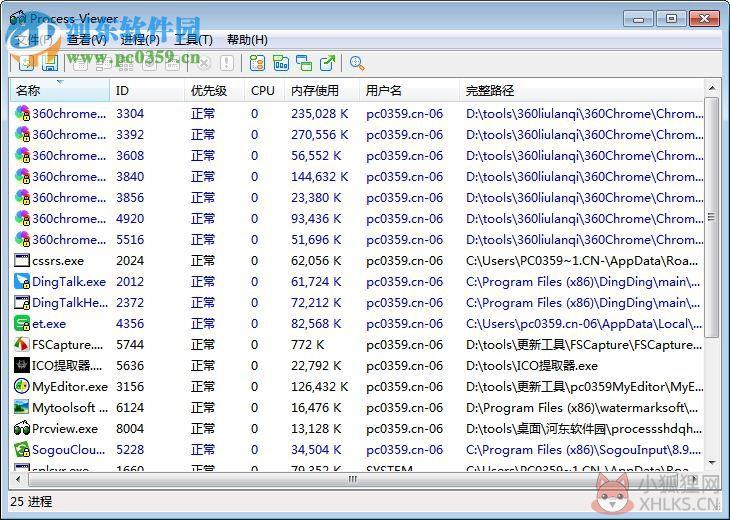Click the green et.exe icon
This screenshot has height=520, width=730.
click(x=22, y=323)
